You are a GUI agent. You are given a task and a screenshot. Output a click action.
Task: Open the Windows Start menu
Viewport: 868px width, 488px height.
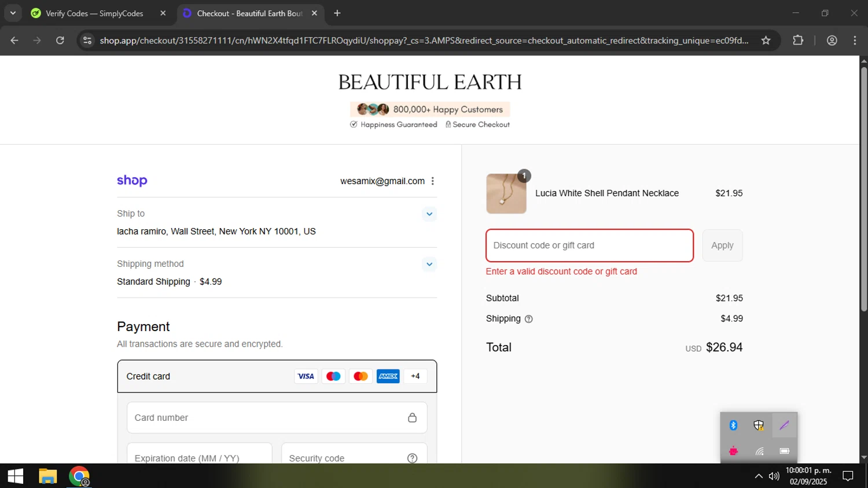[16, 476]
